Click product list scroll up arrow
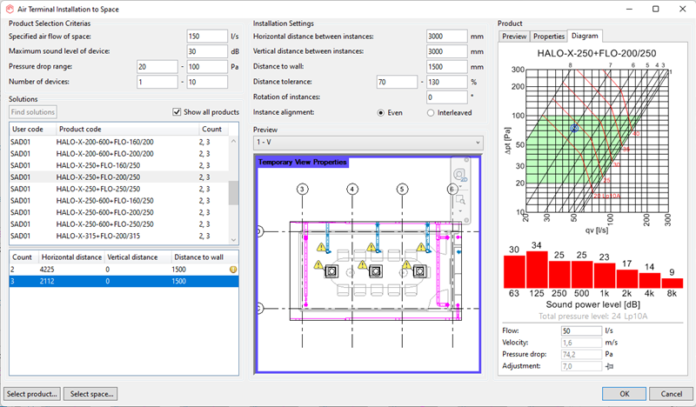The image size is (696, 407). (x=233, y=141)
